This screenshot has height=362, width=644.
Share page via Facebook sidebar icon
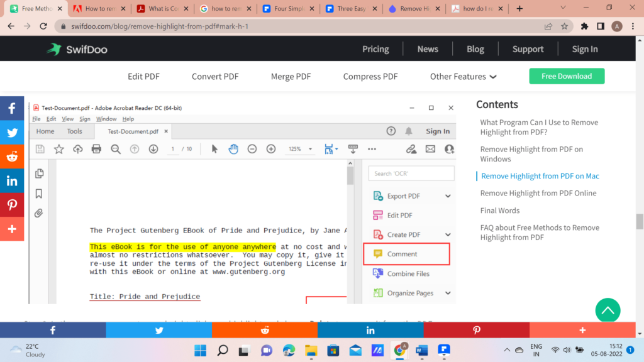(12, 108)
